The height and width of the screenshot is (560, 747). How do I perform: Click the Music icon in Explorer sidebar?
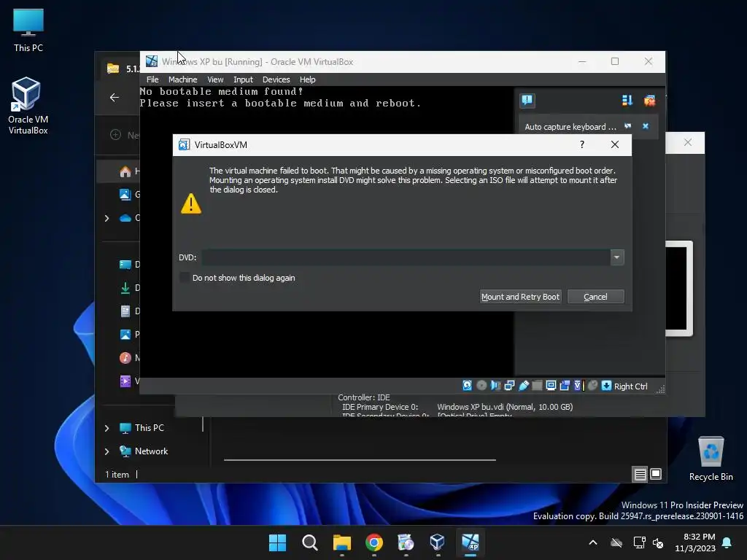pos(125,357)
